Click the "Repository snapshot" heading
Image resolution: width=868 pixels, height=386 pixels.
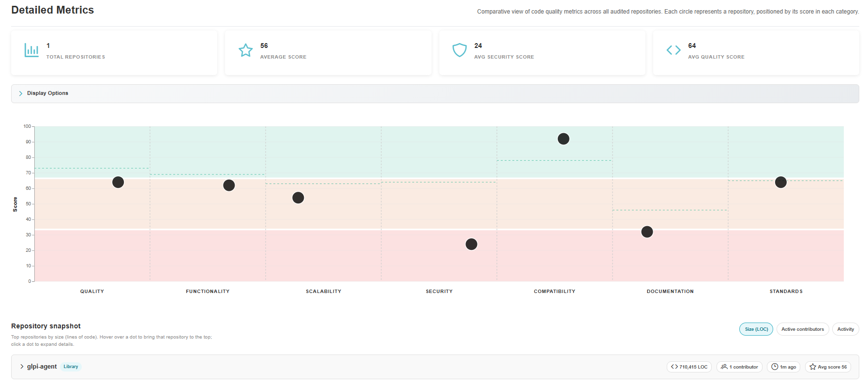pyautogui.click(x=46, y=326)
